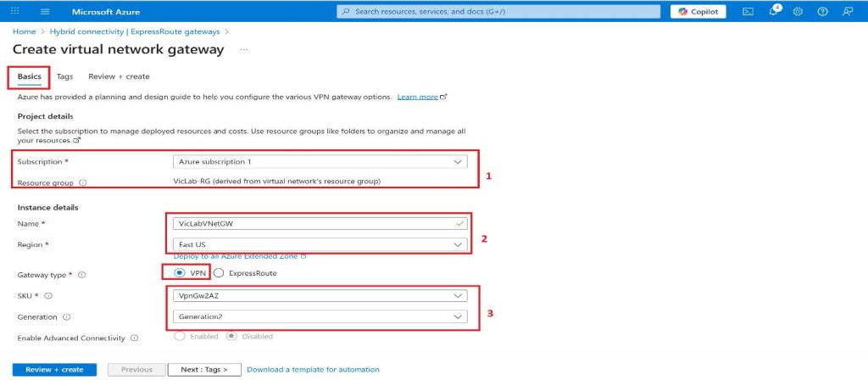Open the Help question mark icon
Screen dimensions: 868x386
coord(822,12)
